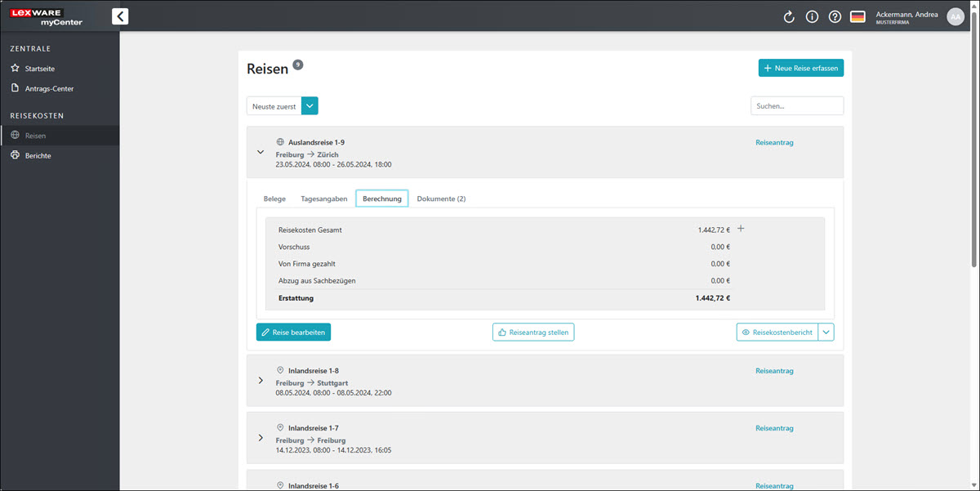Click the German flag language icon

[857, 16]
